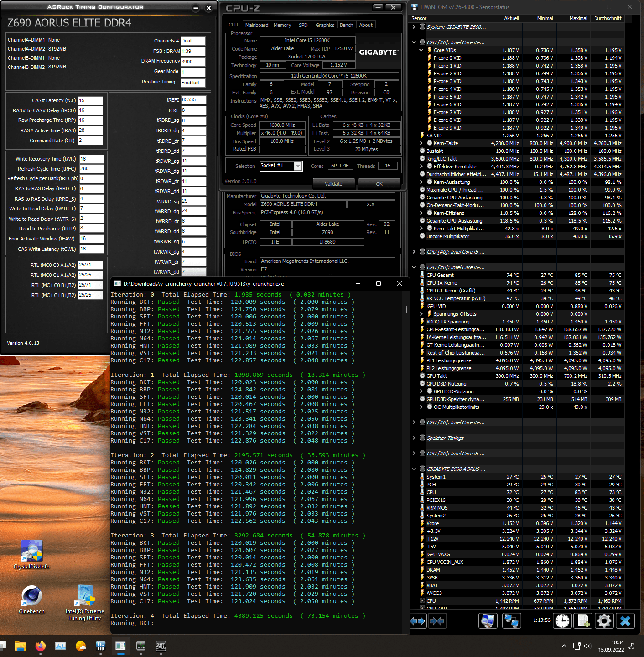Screen dimensions: 644x657
Task: Click the Refresh Cycle Time (tRFC) field
Action: pyautogui.click(x=92, y=169)
